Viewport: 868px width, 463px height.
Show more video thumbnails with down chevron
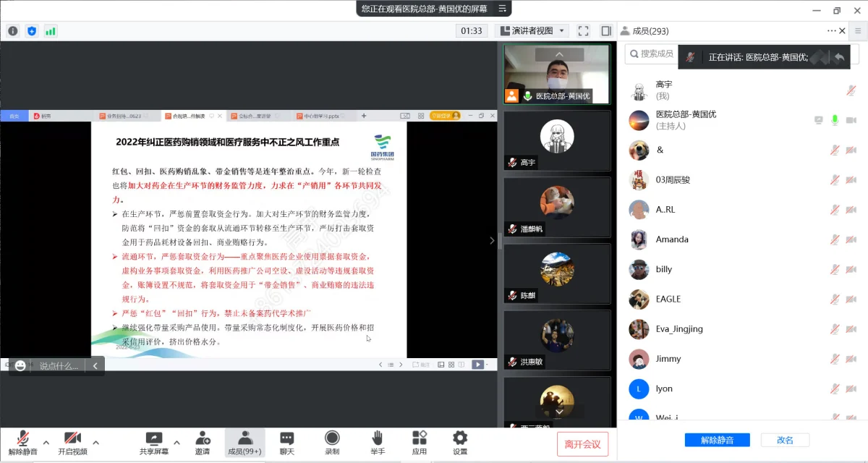pyautogui.click(x=558, y=412)
